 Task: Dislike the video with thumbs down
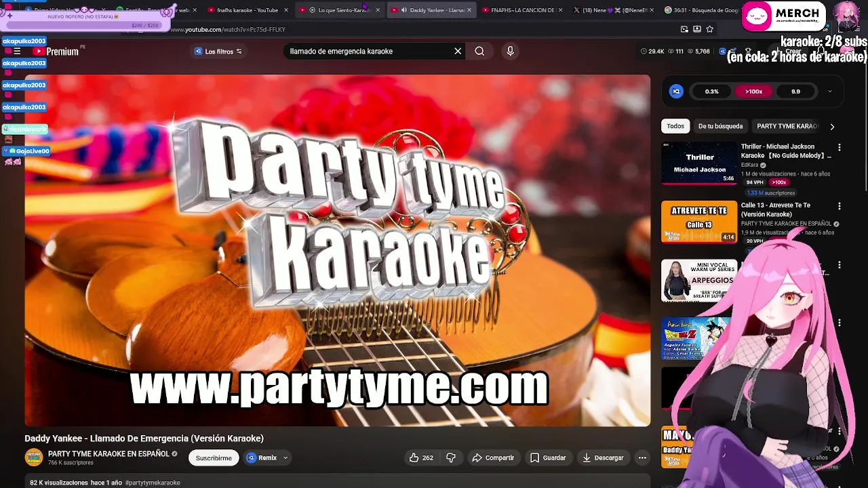coord(451,458)
